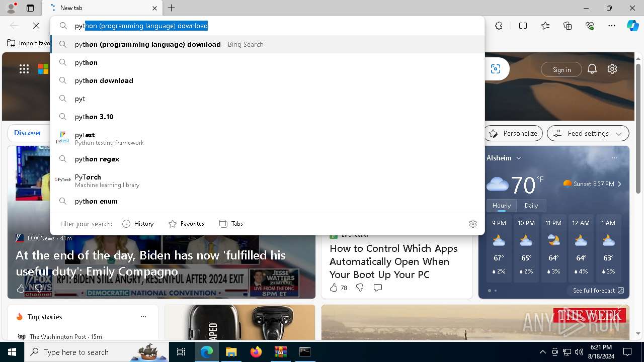Image resolution: width=644 pixels, height=362 pixels.
Task: Open Task View on taskbar
Action: coord(181,352)
